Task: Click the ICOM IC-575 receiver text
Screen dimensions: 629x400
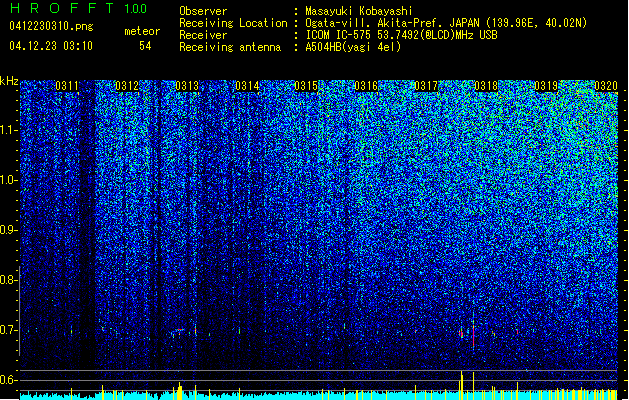Action: coord(401,35)
